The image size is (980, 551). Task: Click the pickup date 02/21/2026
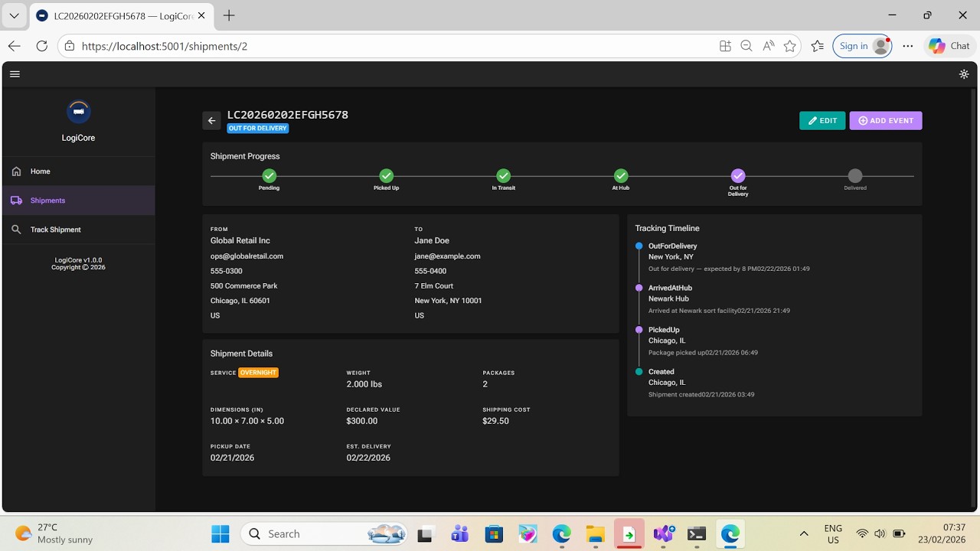(233, 458)
